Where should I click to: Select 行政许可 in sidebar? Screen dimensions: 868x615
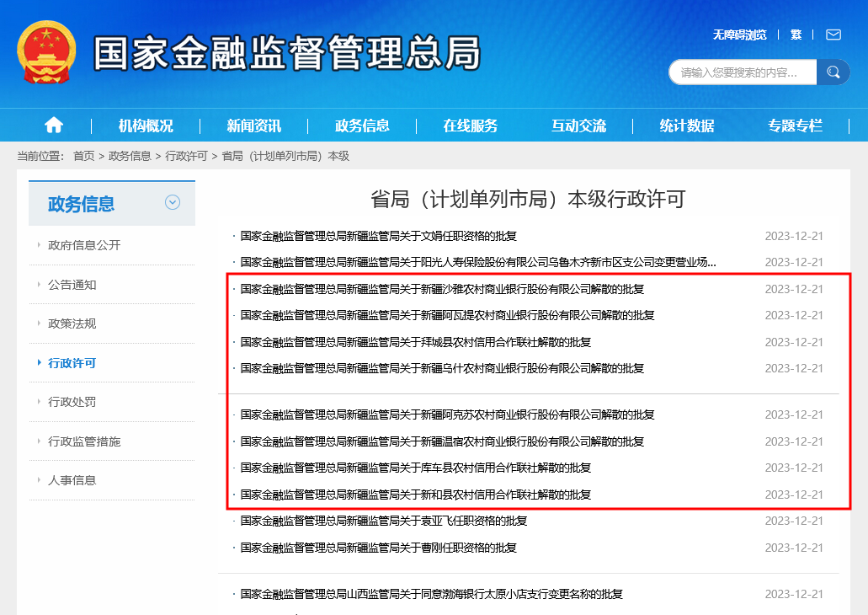point(72,363)
